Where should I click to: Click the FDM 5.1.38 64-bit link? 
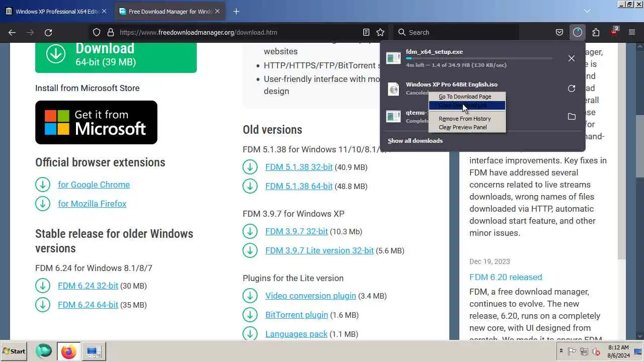[299, 186]
